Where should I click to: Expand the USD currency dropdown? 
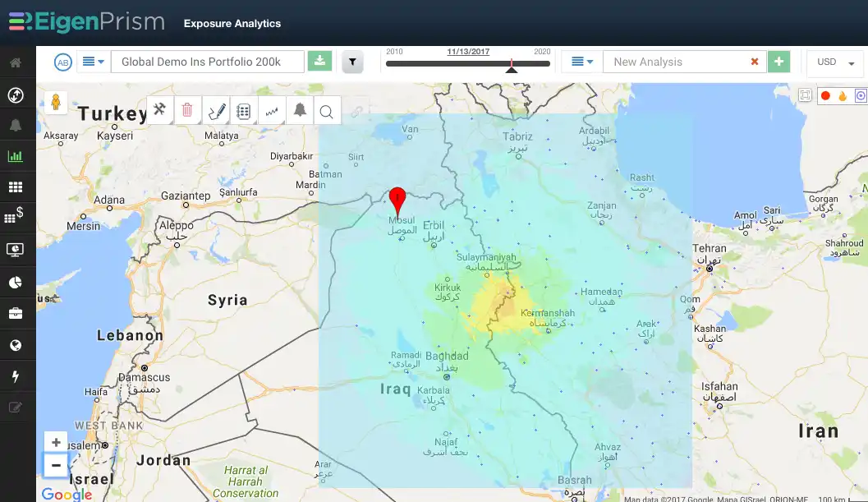tap(835, 62)
